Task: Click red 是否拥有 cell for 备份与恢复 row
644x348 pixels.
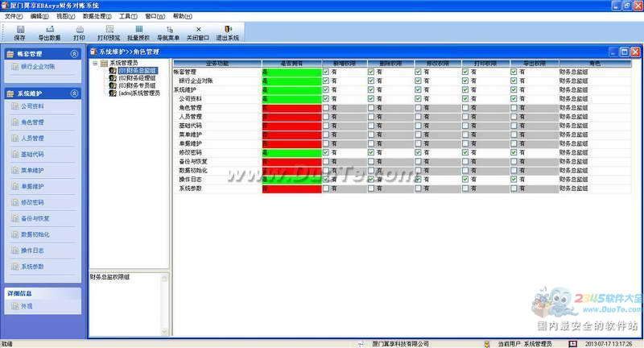Action: point(291,161)
